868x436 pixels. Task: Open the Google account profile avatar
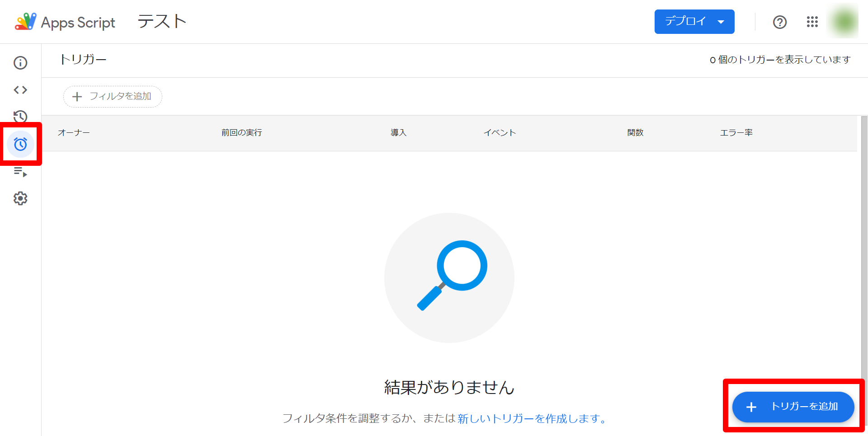coord(843,21)
